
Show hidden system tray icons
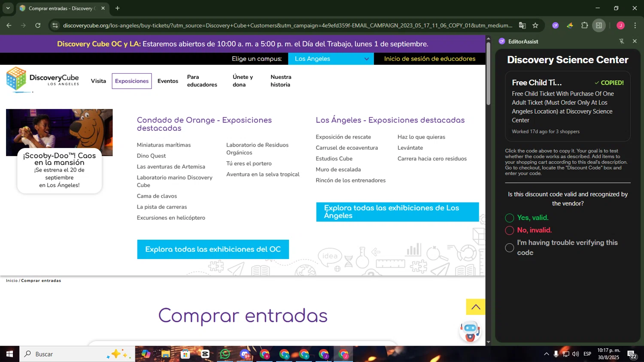click(x=546, y=354)
